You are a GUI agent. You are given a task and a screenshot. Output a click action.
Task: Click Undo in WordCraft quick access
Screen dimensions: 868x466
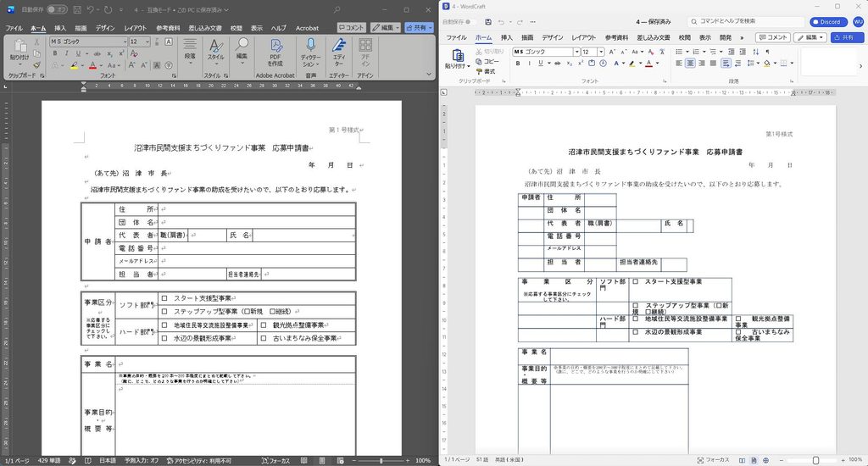pyautogui.click(x=501, y=21)
